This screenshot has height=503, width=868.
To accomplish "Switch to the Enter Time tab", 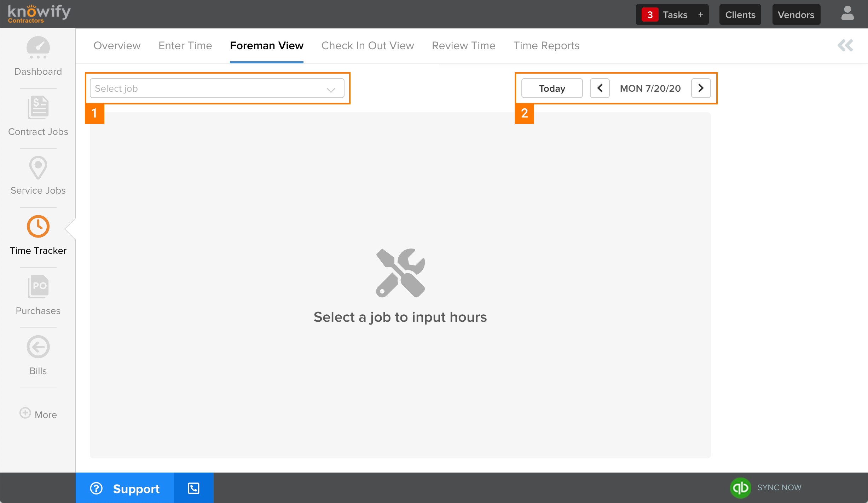I will [185, 46].
